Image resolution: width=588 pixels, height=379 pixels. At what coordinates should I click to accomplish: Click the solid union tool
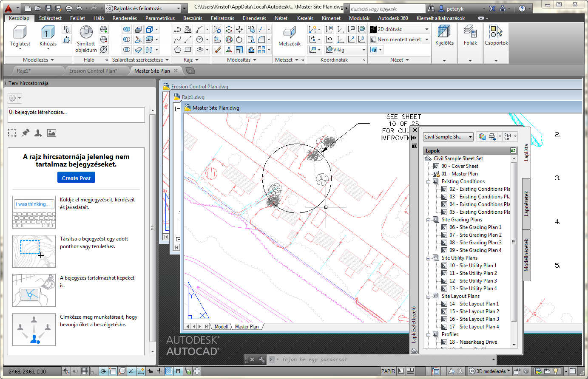(x=127, y=29)
